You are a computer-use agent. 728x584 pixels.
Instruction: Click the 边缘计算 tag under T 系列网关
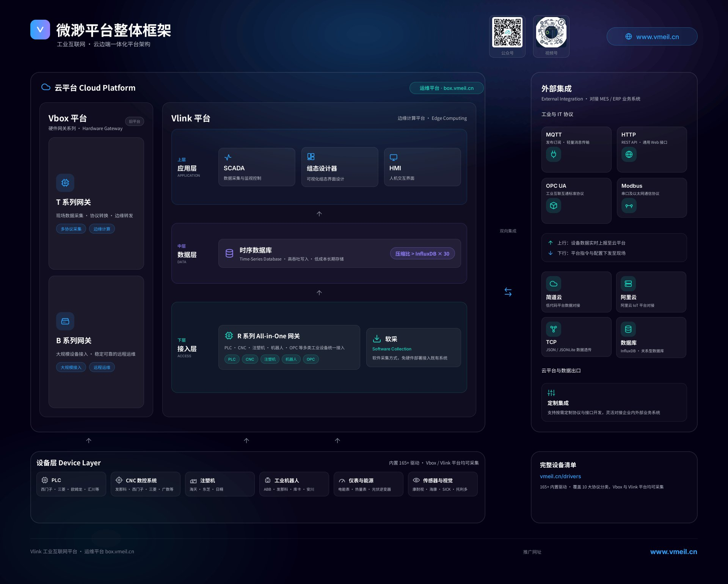point(102,229)
